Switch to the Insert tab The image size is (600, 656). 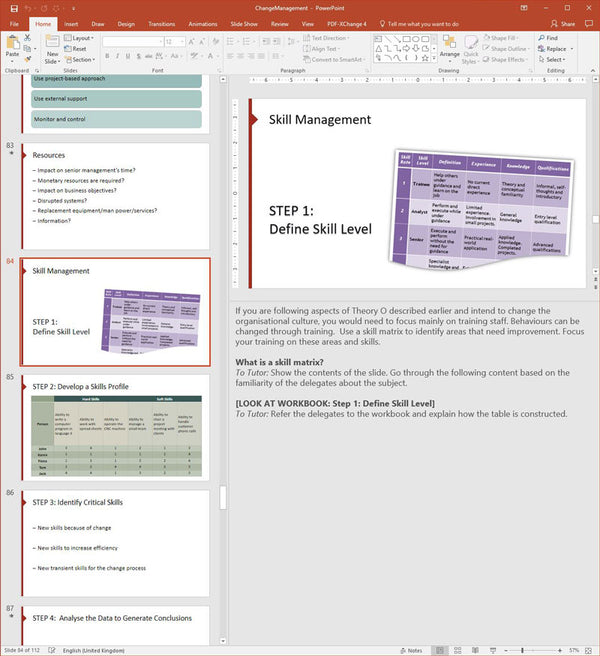71,24
